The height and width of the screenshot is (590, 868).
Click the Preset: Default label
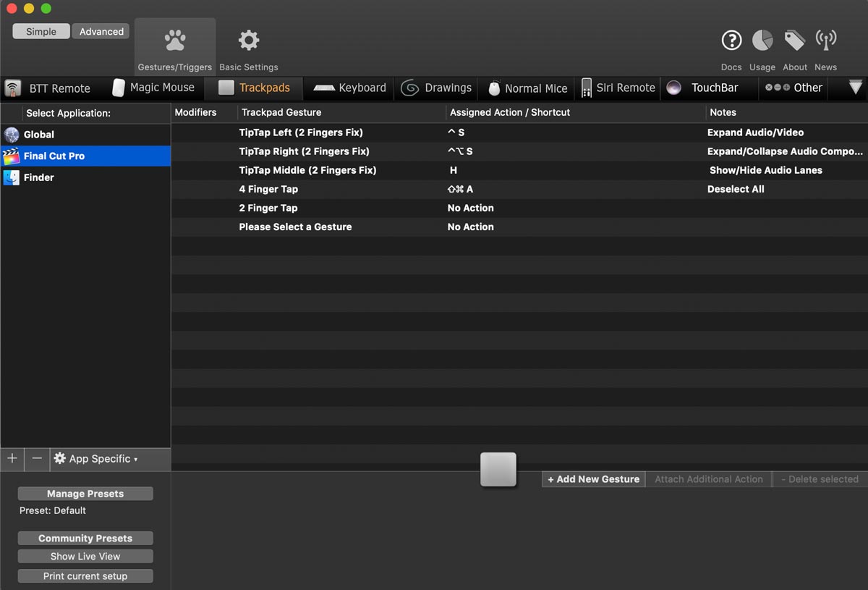(x=53, y=510)
